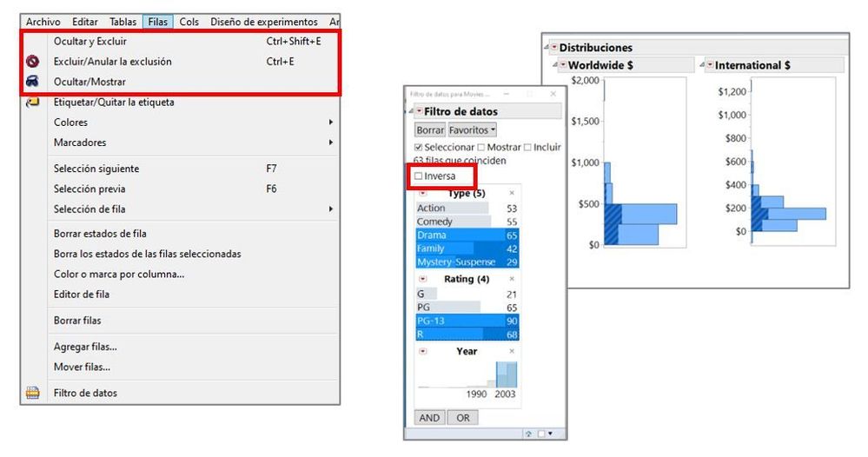Click the Filtro de datos funnel icon
The height and width of the screenshot is (457, 868).
tap(33, 393)
